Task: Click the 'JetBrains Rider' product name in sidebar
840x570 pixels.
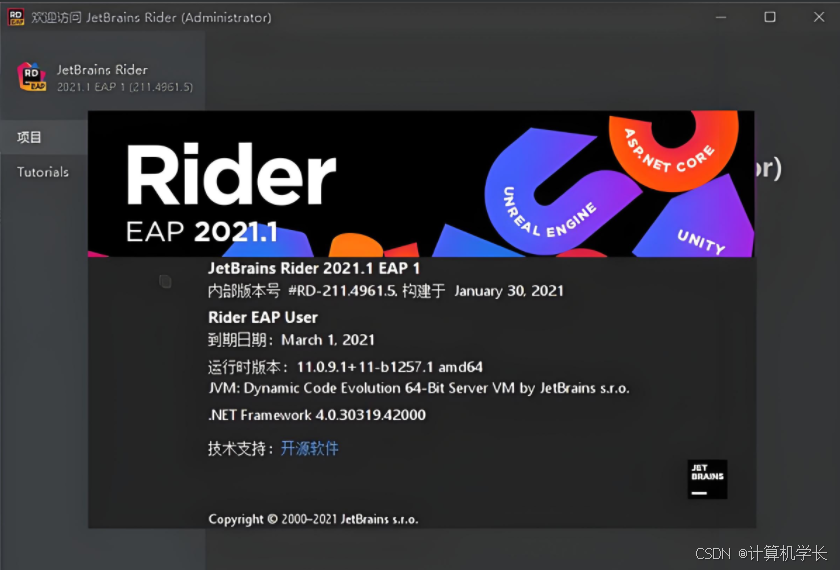Action: 102,70
